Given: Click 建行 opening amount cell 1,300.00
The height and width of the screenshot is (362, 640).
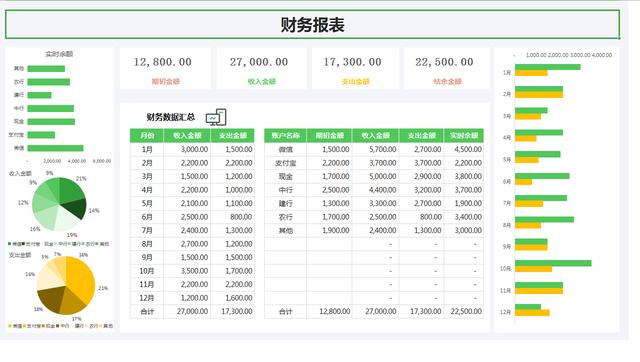Looking at the screenshot, I should tap(329, 203).
